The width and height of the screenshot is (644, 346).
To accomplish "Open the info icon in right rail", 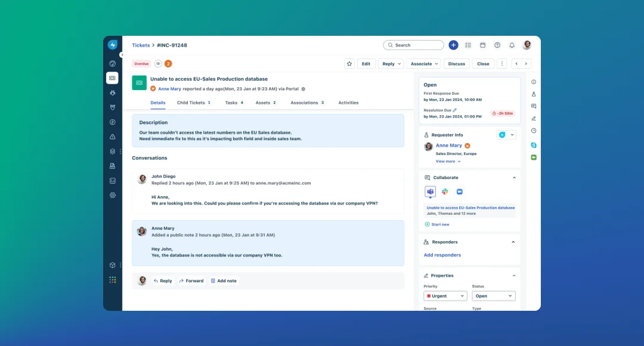I will point(534,82).
